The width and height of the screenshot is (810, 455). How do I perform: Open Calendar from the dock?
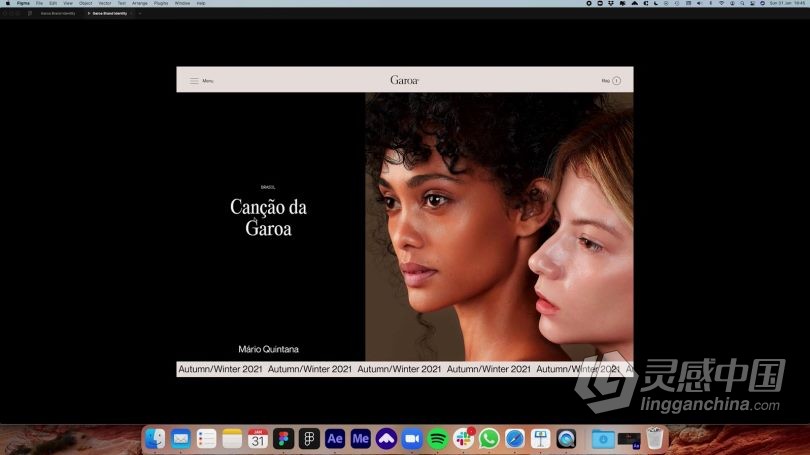click(258, 439)
